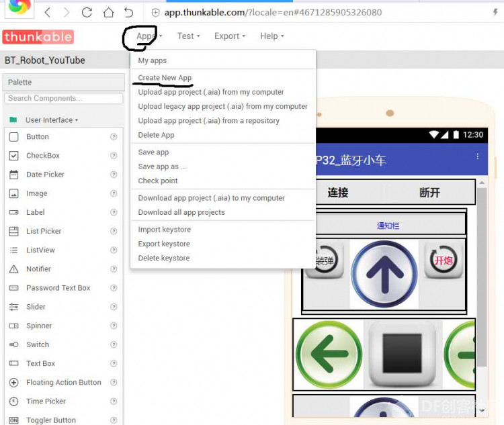Select the Button component icon in palette
Viewport: 504px width, 425px height.
pos(14,137)
